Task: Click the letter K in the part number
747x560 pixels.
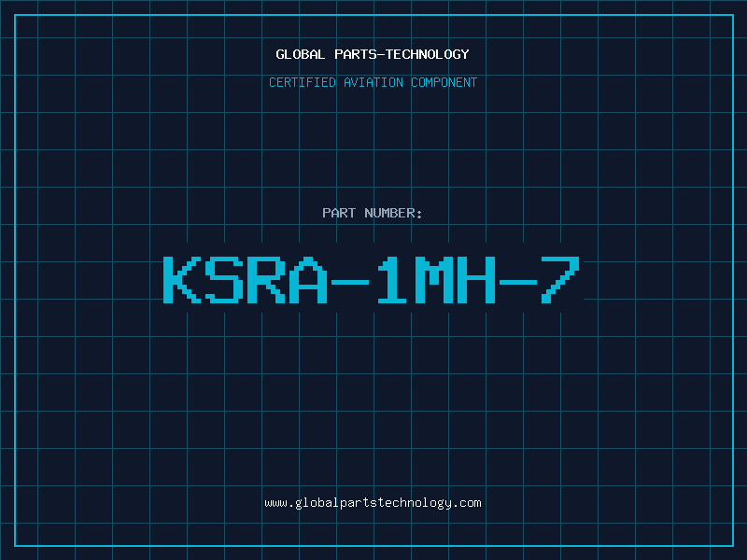Action: (181, 280)
